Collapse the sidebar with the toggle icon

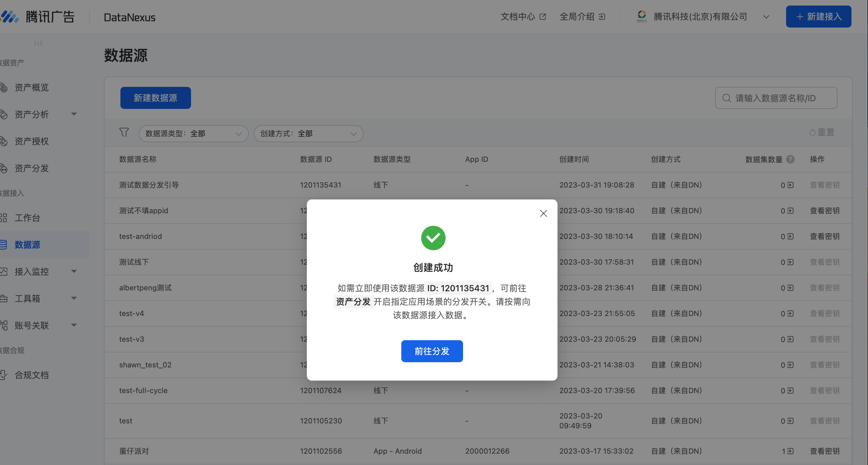tap(38, 43)
